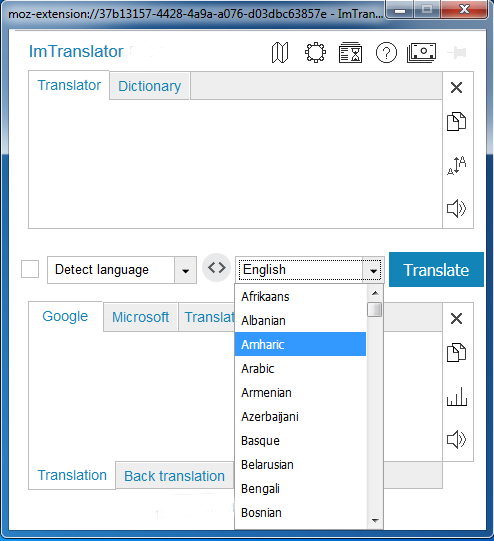Image resolution: width=494 pixels, height=541 pixels.
Task: Click language list scroll down arrow
Action: click(375, 520)
